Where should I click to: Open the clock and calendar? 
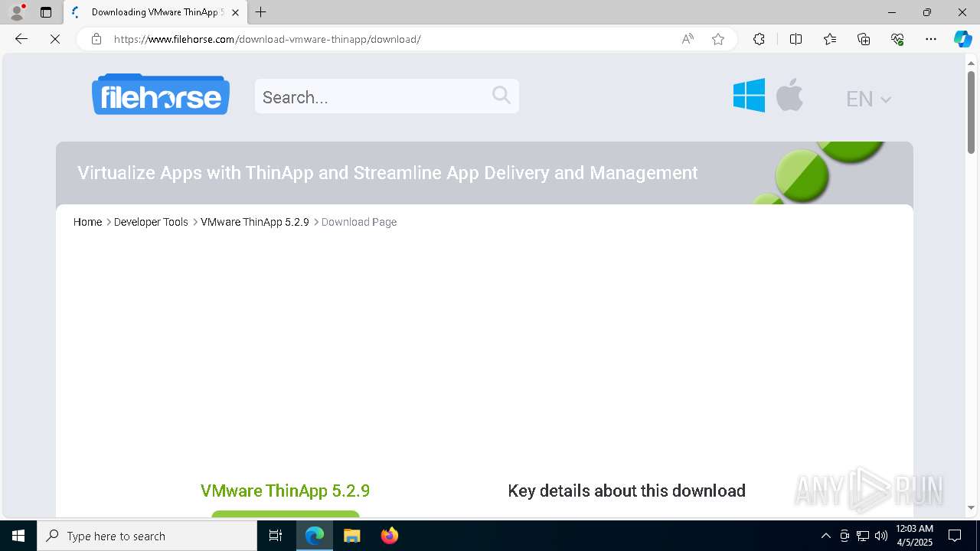(x=914, y=536)
